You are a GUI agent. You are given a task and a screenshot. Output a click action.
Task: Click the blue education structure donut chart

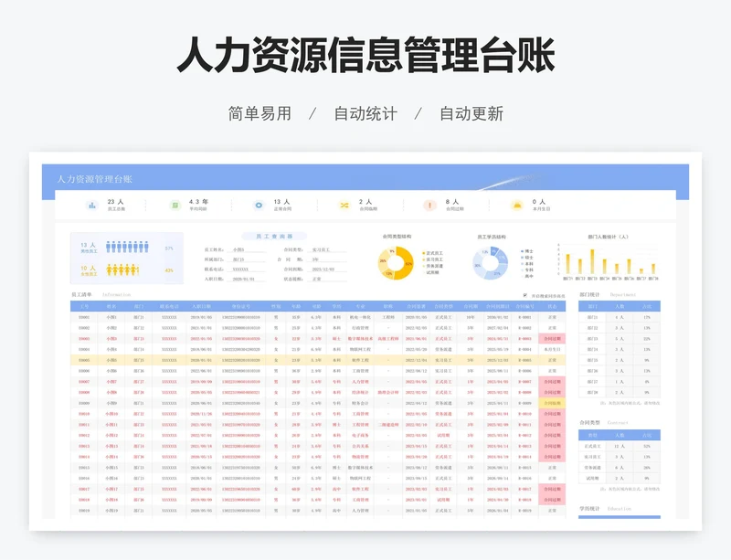(490, 263)
